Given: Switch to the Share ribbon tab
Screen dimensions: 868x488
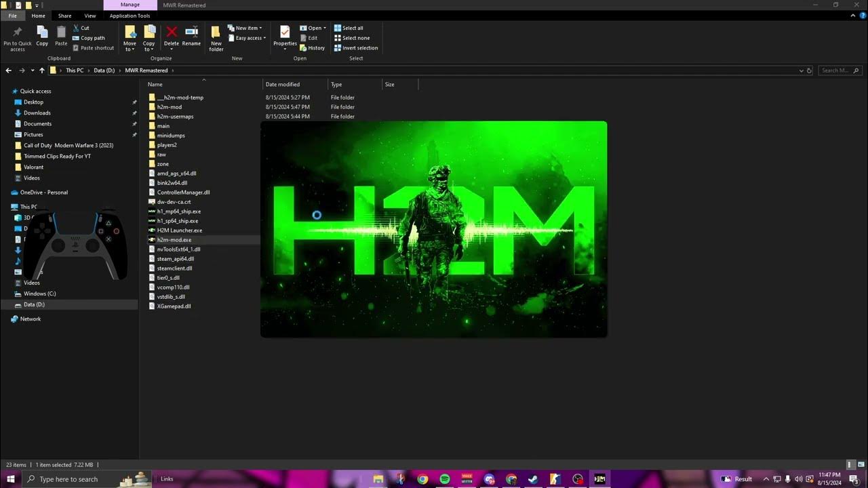Looking at the screenshot, I should 64,16.
